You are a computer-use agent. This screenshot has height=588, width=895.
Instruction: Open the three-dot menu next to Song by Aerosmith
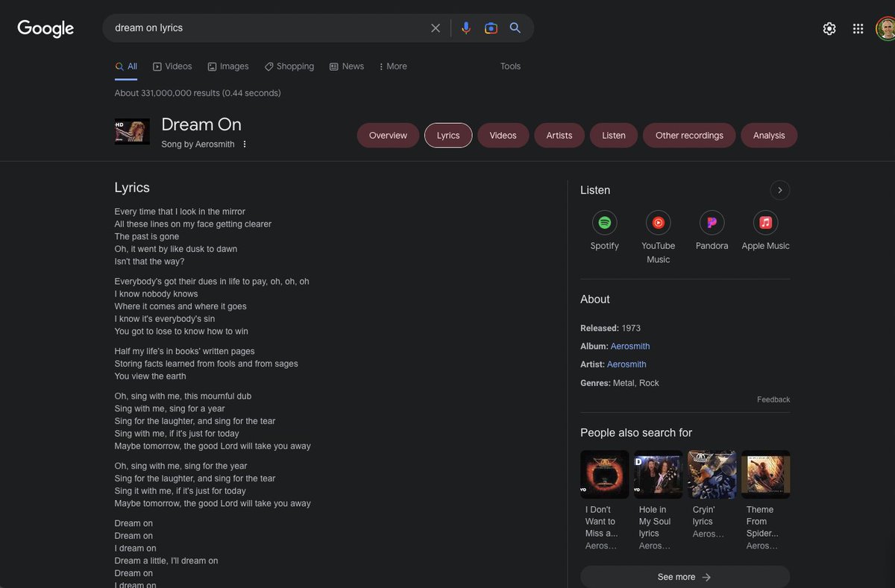244,145
